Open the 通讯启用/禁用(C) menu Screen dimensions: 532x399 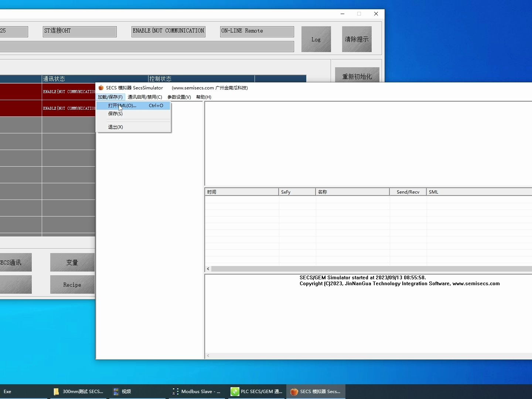(x=145, y=97)
